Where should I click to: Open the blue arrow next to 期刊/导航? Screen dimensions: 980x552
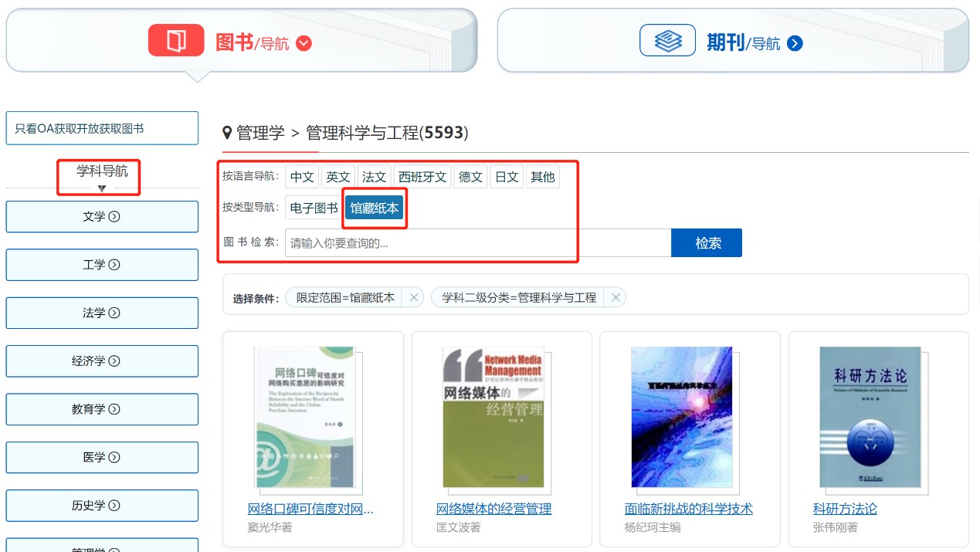[x=795, y=43]
